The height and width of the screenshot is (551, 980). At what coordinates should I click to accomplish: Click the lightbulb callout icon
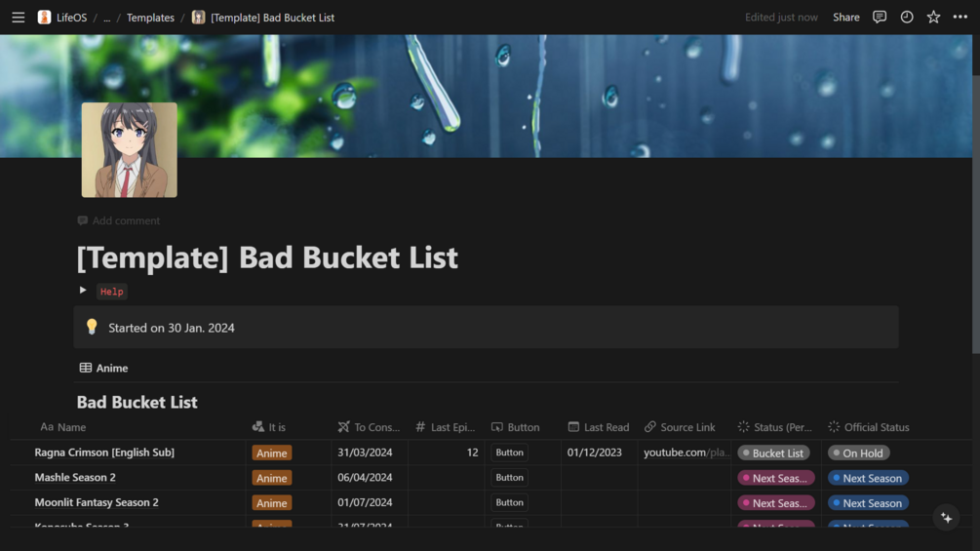click(x=92, y=327)
